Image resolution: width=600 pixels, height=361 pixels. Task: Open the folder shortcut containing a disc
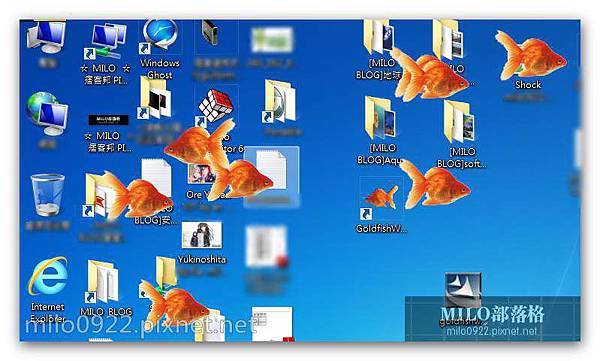(279, 101)
